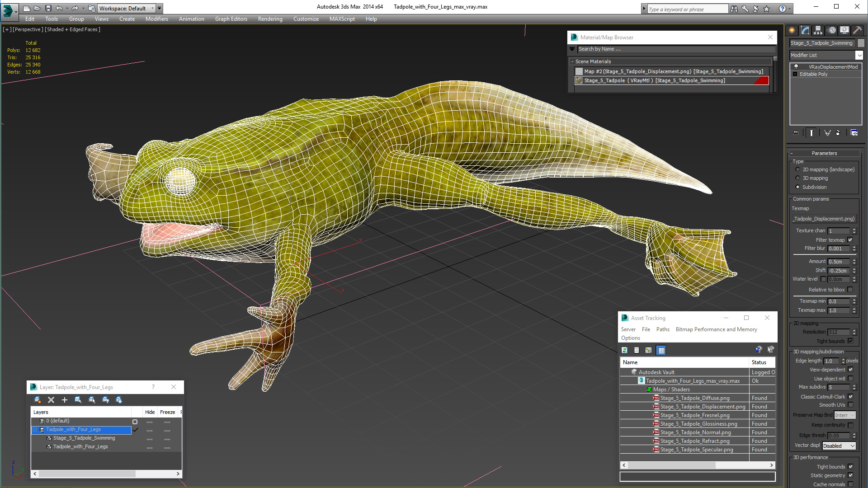This screenshot has height=488, width=868.
Task: Click Create New Layer icon
Action: [x=38, y=400]
